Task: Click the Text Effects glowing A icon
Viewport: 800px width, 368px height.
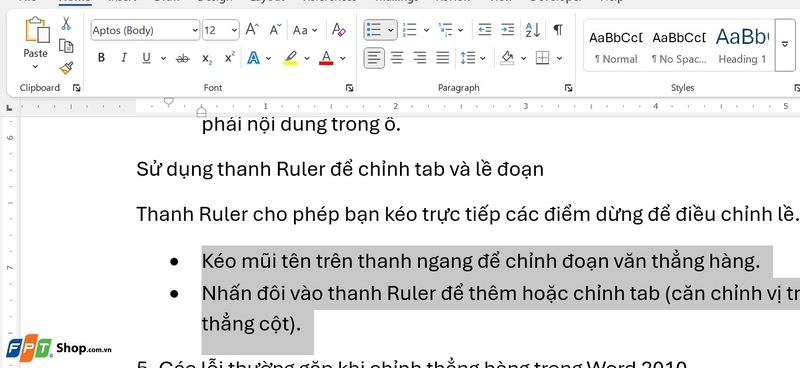Action: tap(253, 58)
